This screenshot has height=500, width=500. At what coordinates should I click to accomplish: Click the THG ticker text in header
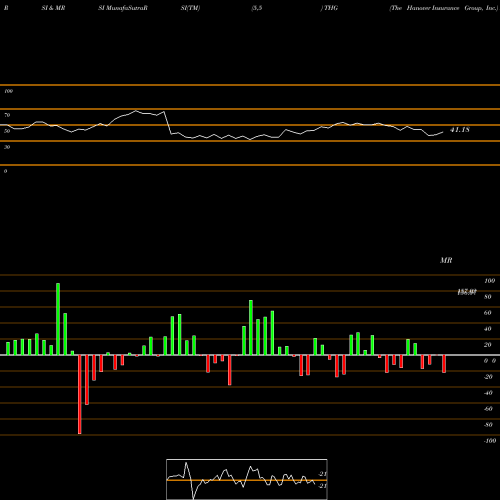tap(331, 8)
